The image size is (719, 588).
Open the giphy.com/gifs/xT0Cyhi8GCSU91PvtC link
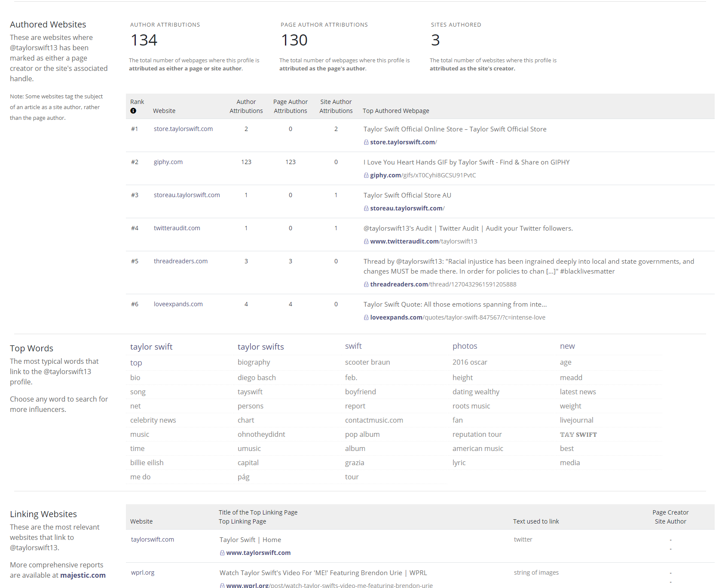click(423, 175)
